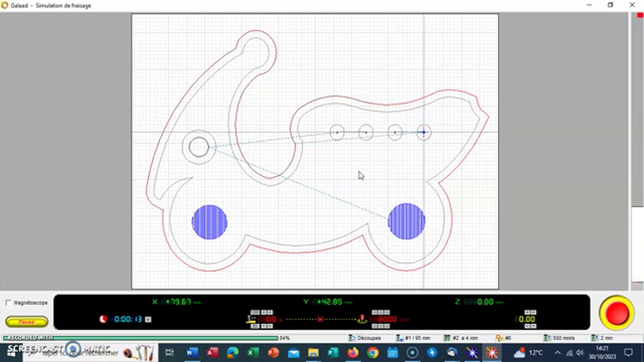
Task: Enable the Magnétoscope checkbox
Action: pyautogui.click(x=9, y=303)
